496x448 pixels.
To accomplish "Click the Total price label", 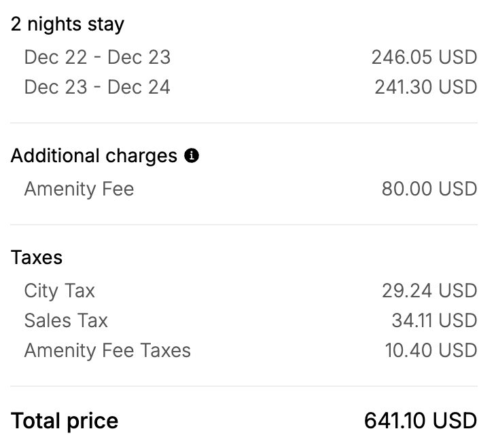I will point(65,421).
